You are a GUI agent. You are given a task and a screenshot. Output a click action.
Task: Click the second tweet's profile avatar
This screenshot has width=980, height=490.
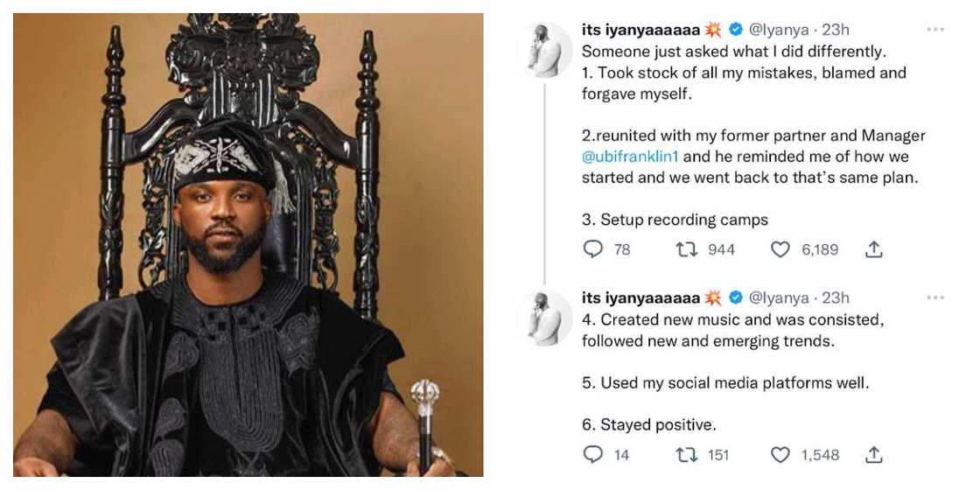pyautogui.click(x=545, y=317)
